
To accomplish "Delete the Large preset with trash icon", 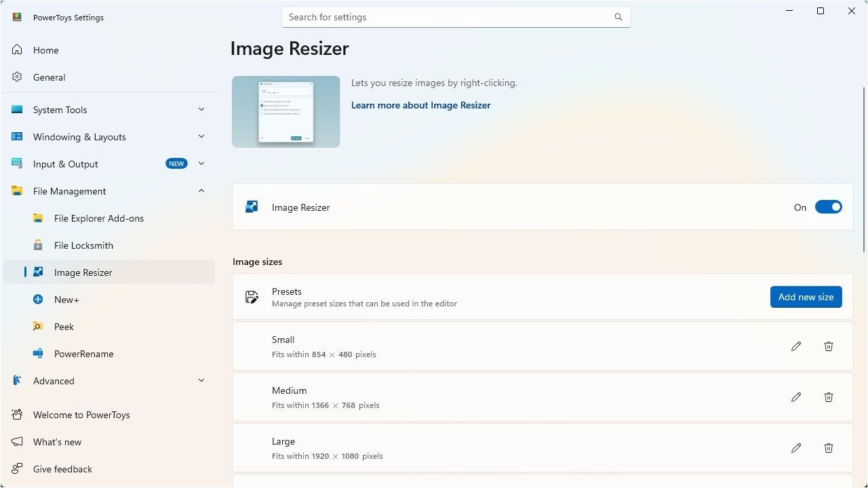I will (829, 448).
